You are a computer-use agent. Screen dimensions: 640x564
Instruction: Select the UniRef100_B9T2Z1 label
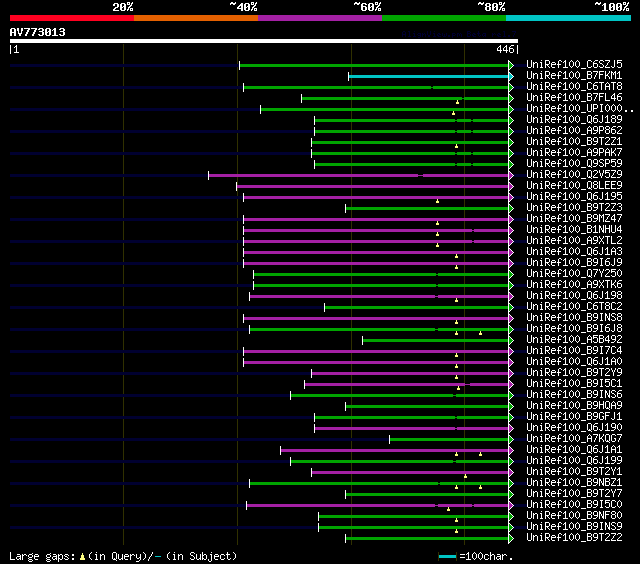point(574,142)
